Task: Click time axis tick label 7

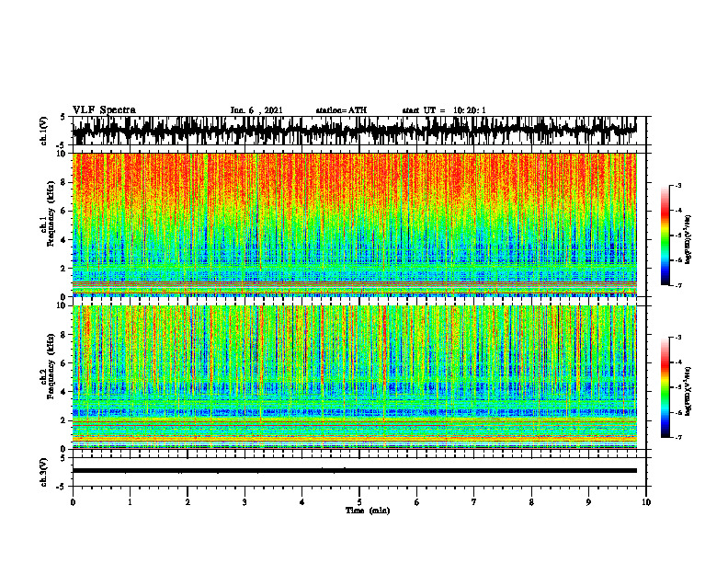Action: (474, 502)
